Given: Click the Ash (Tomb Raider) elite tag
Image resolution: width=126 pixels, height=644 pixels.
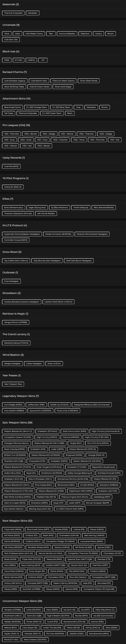Looking at the screenshot, I should pos(46,214).
